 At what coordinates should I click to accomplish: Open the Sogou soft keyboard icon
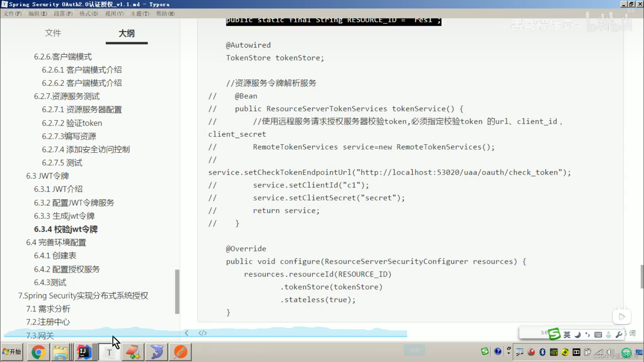[598, 335]
